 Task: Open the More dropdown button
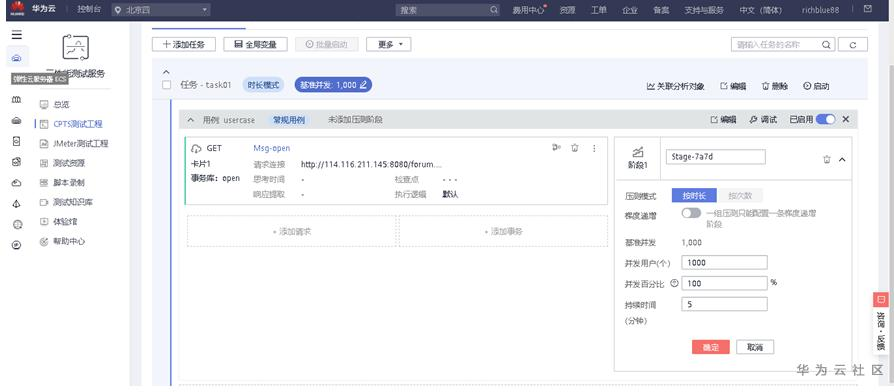point(388,44)
